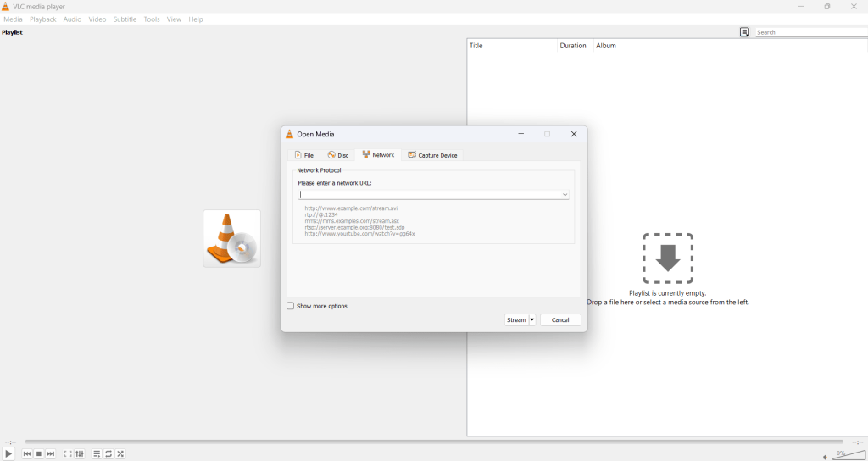Open the Stream button dropdown arrow
Viewport: 868px width, 461px height.
(x=532, y=319)
